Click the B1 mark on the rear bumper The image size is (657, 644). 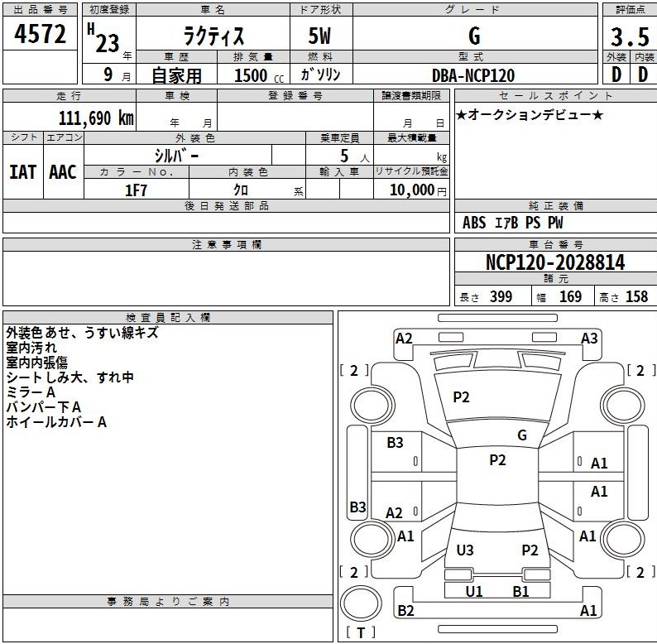(520, 591)
